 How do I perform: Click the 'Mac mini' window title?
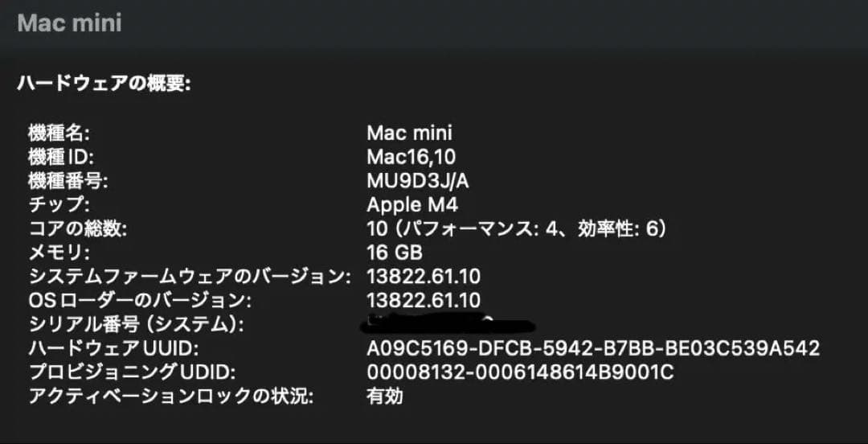point(69,24)
